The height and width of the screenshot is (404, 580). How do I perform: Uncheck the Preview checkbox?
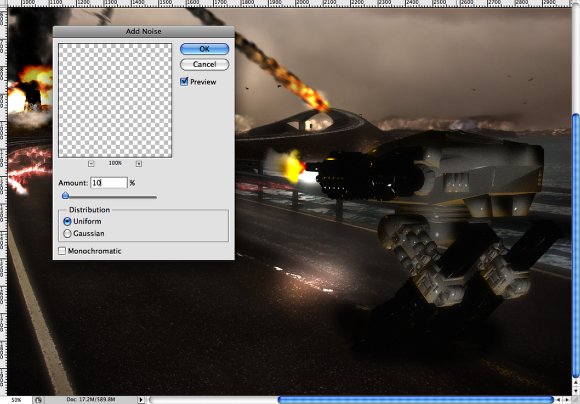click(x=184, y=82)
